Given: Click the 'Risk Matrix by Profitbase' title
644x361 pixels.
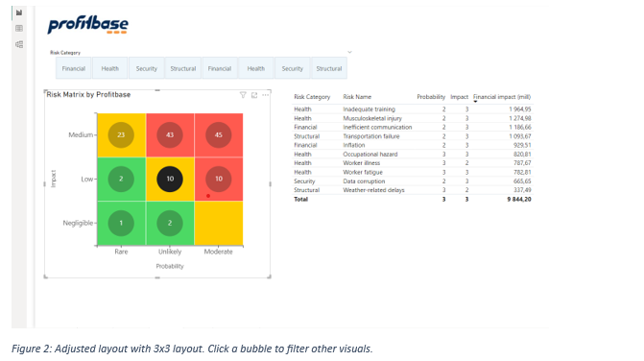Looking at the screenshot, I should [x=88, y=94].
